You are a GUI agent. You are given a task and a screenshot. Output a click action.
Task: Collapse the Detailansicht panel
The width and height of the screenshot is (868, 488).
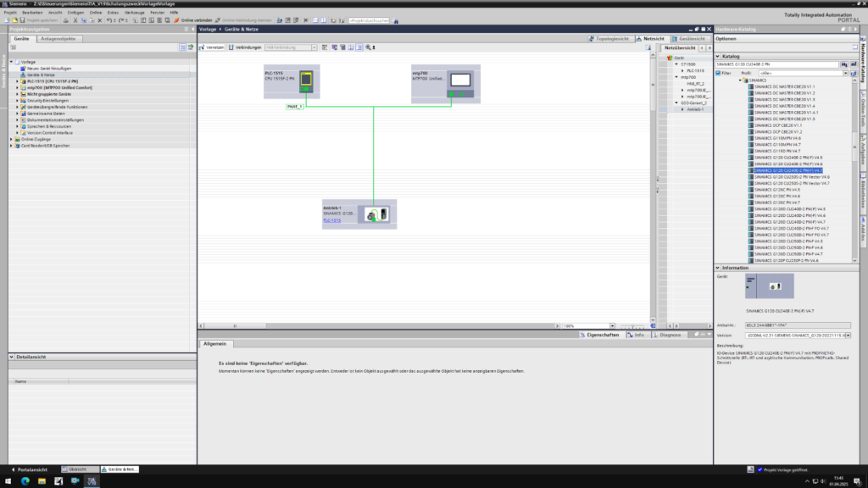point(12,357)
